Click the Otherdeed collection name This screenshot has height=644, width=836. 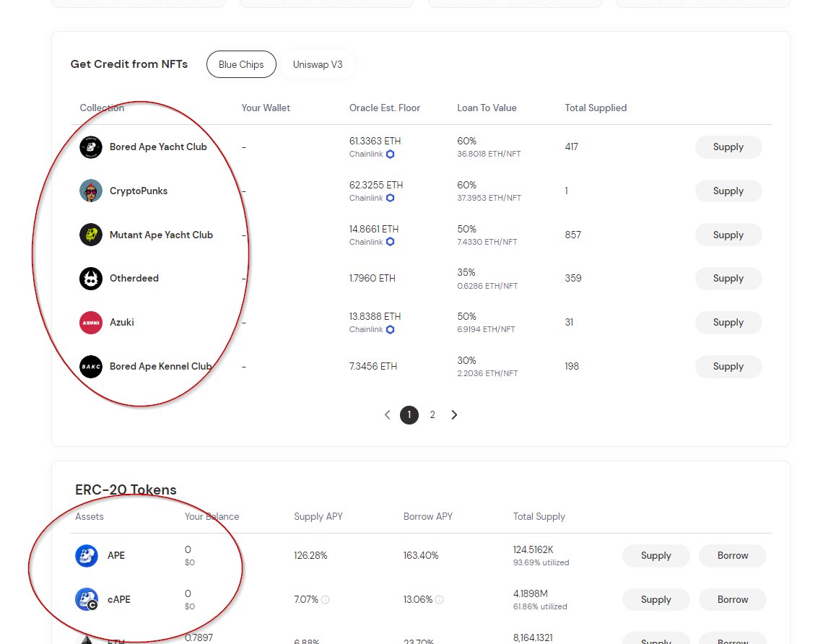click(134, 278)
